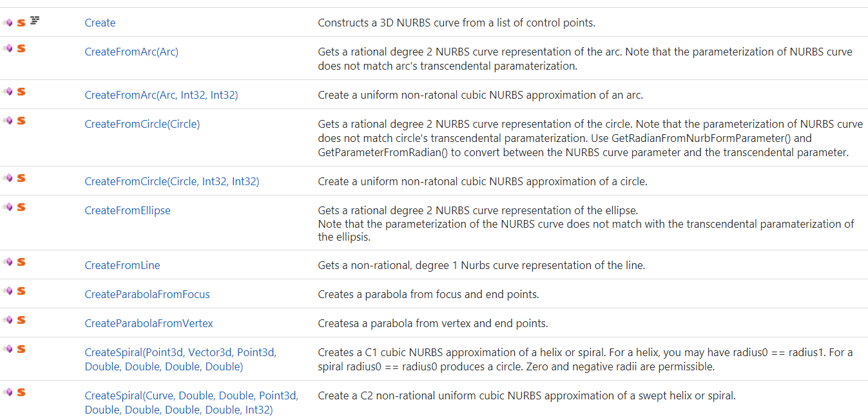The height and width of the screenshot is (420, 868).
Task: Open the CreateParabolaFromFocus link
Action: click(x=147, y=294)
